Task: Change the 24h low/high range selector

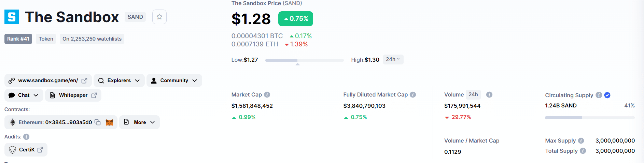Action: pyautogui.click(x=393, y=59)
